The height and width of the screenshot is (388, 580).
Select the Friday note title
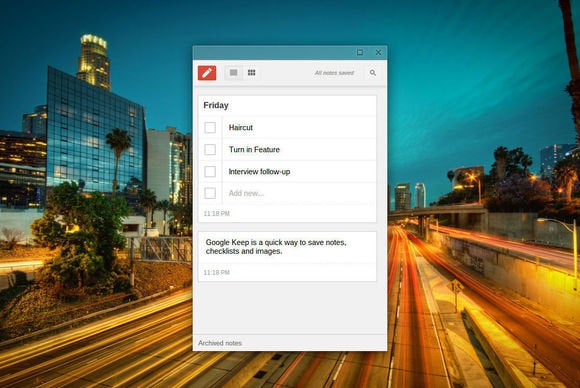[x=216, y=105]
